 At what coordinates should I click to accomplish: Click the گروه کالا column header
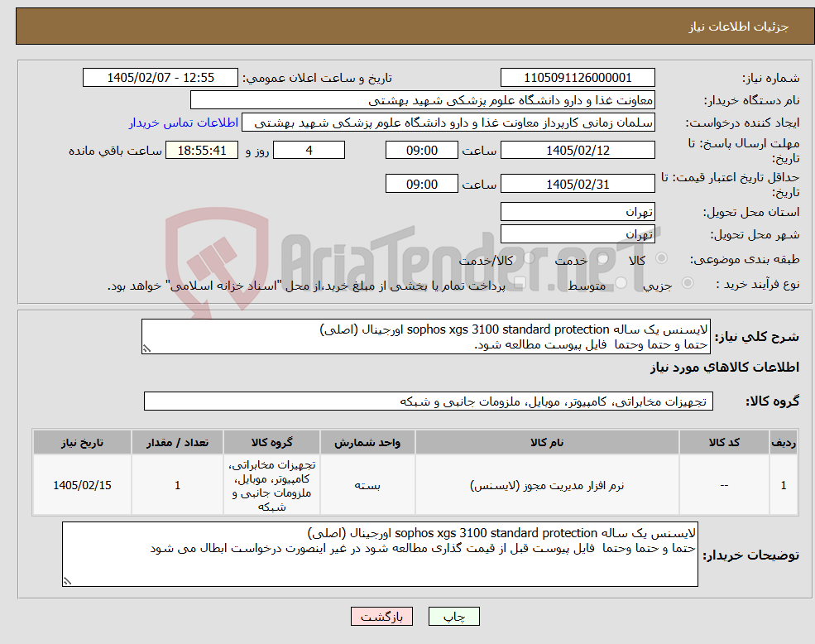(272, 442)
